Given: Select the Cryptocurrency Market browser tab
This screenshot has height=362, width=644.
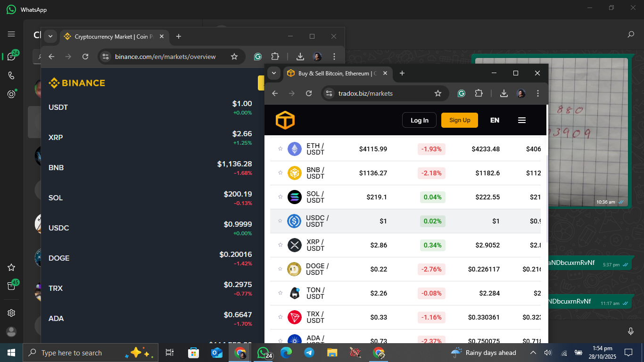Looking at the screenshot, I should coord(114,36).
